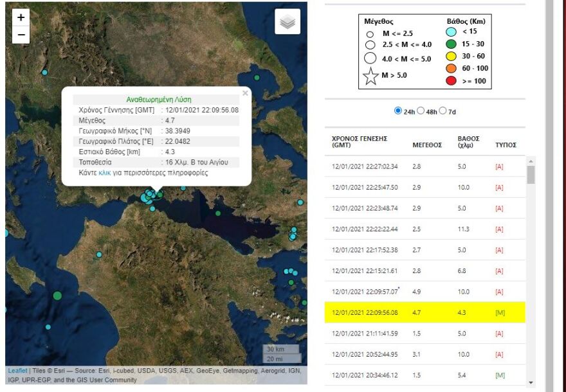The height and width of the screenshot is (392, 566).
Task: Select the 24h radio button
Action: tap(397, 109)
